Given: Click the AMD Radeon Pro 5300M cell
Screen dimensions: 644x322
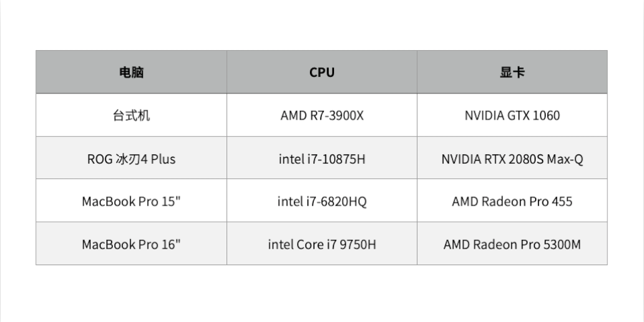Looking at the screenshot, I should pyautogui.click(x=512, y=245).
